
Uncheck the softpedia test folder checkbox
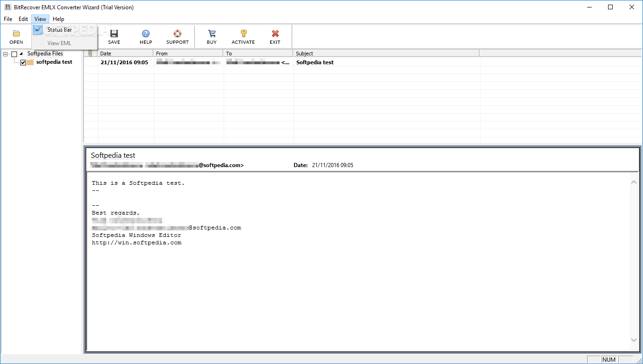pyautogui.click(x=23, y=62)
